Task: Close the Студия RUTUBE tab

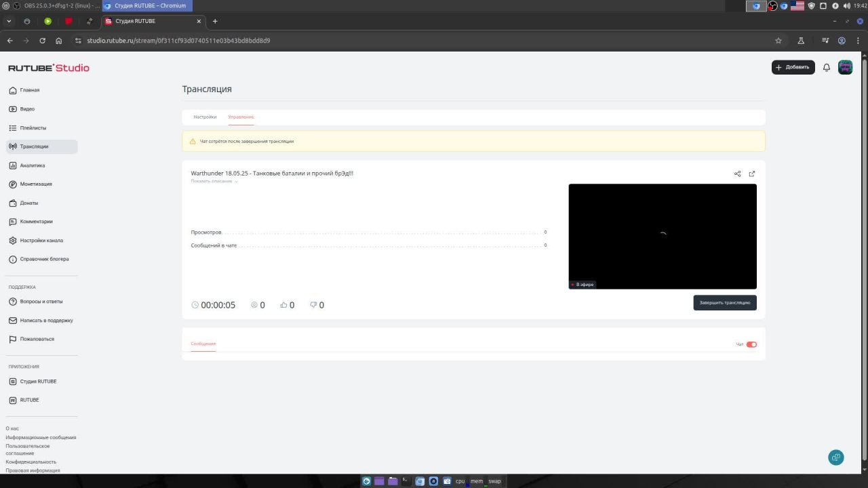Action: [x=199, y=21]
